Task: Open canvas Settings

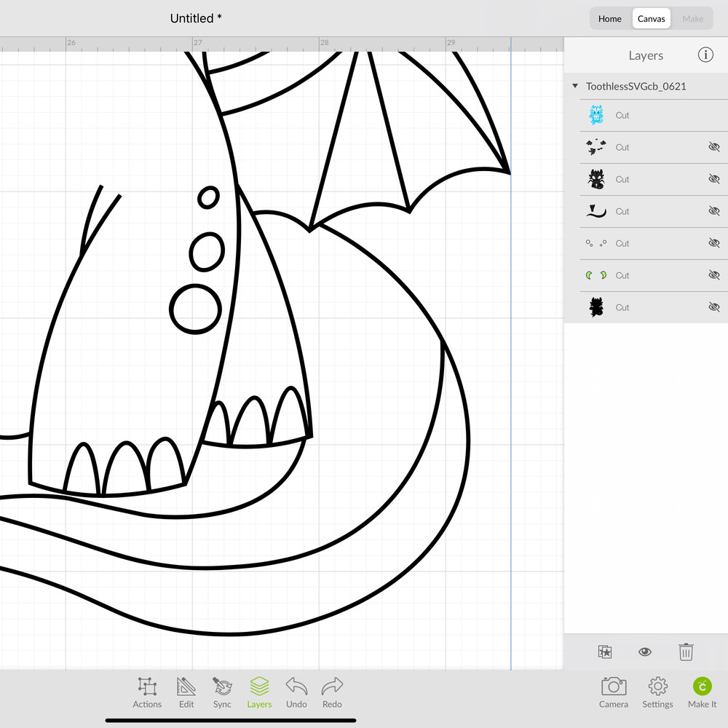Action: click(657, 692)
